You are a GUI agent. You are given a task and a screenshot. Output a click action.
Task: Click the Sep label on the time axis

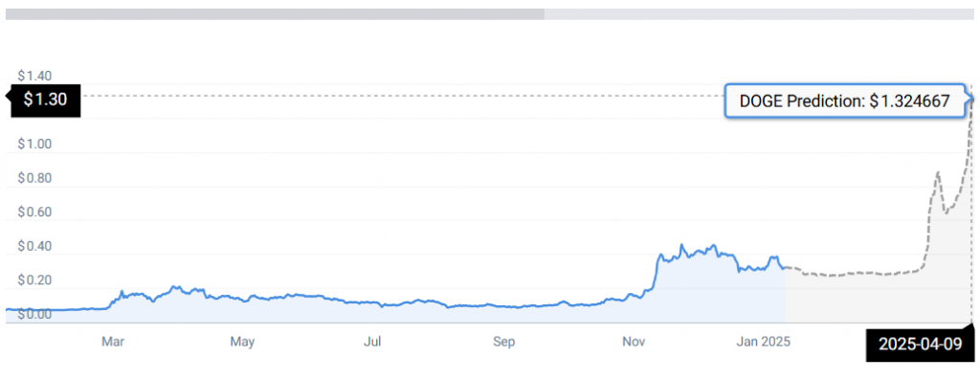pyautogui.click(x=503, y=342)
